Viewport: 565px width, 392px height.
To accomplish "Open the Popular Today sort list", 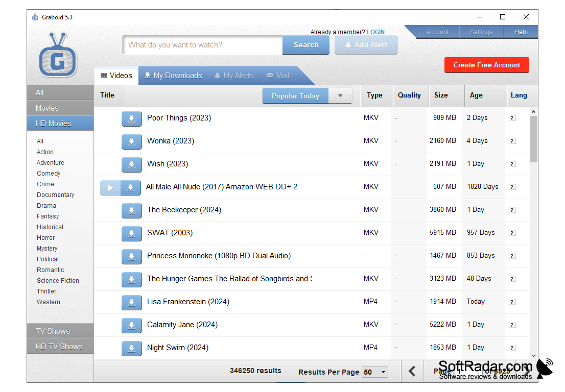I will pos(295,95).
